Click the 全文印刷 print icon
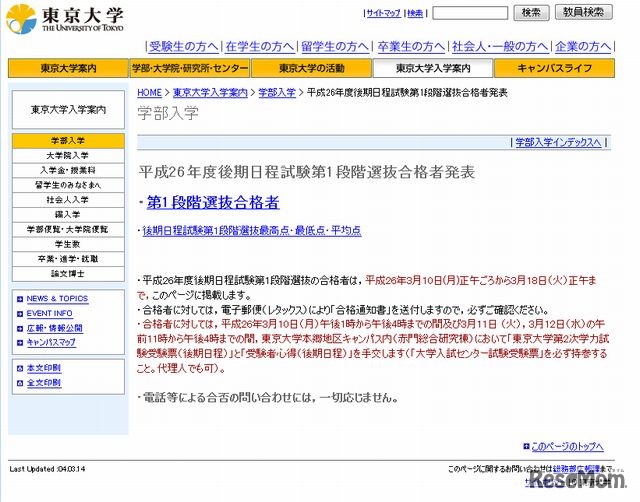Image resolution: width=640 pixels, height=502 pixels. click(x=20, y=383)
